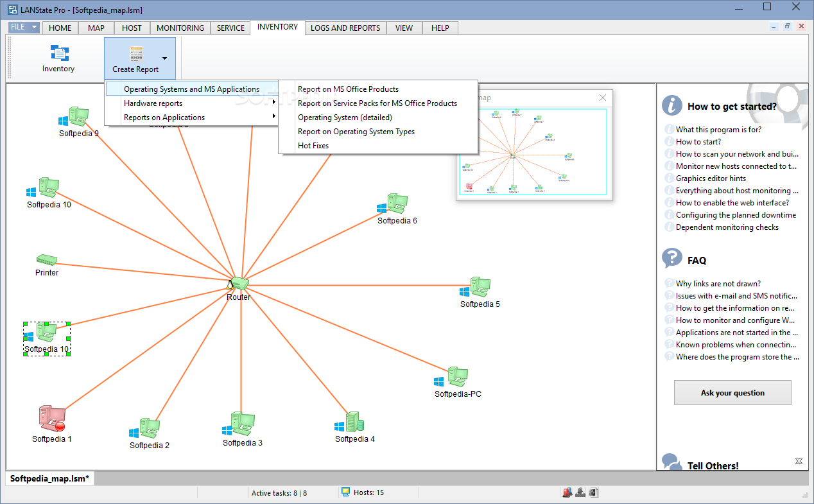814x504 pixels.
Task: Switch to the VIEW ribbon tab
Action: [x=404, y=28]
